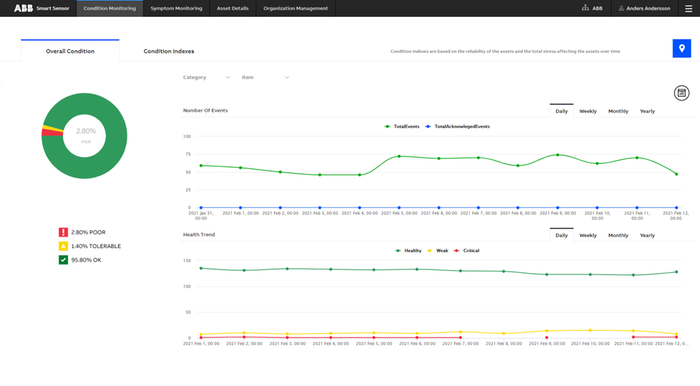This screenshot has height=386, width=700.
Task: Select Monthly view for Health Trend
Action: pos(618,235)
